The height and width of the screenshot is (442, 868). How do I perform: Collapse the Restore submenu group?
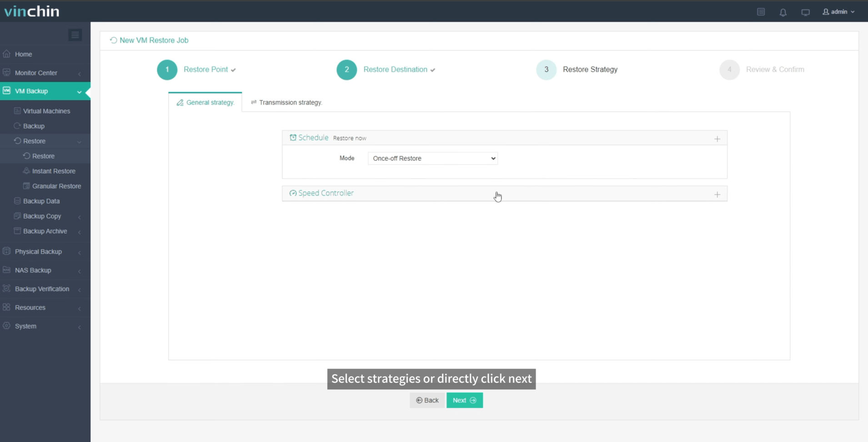click(45, 141)
